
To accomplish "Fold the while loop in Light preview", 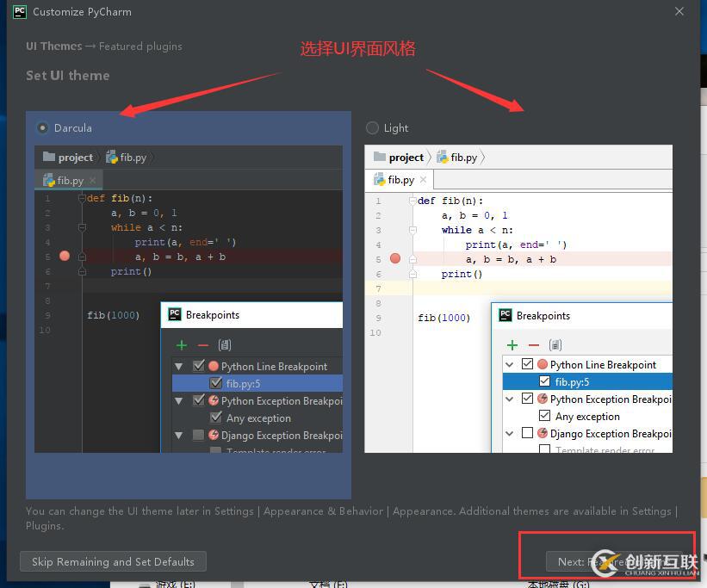I will (x=412, y=230).
